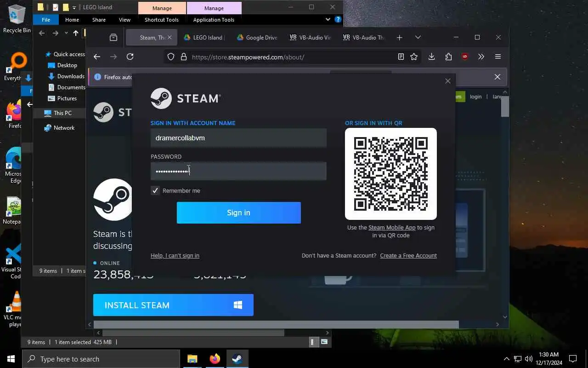The width and height of the screenshot is (588, 368).
Task: Open the Steam Mobile App link
Action: [392, 227]
